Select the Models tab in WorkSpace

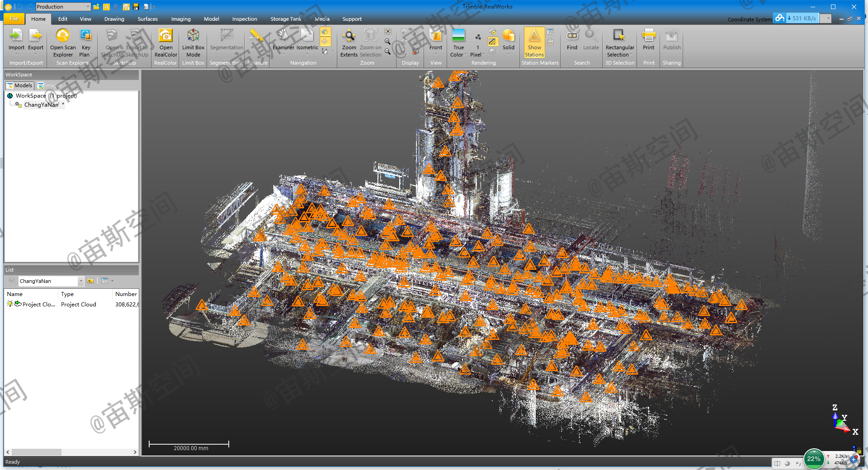point(19,85)
